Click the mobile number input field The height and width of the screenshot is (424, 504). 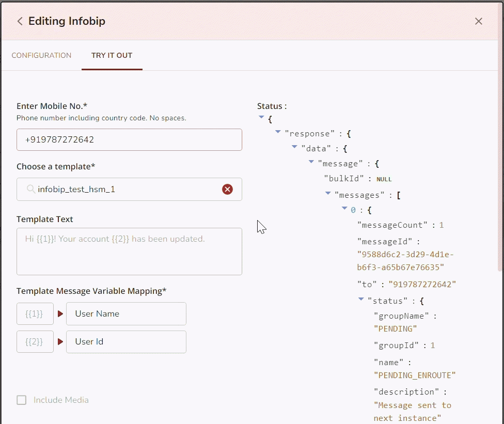129,140
